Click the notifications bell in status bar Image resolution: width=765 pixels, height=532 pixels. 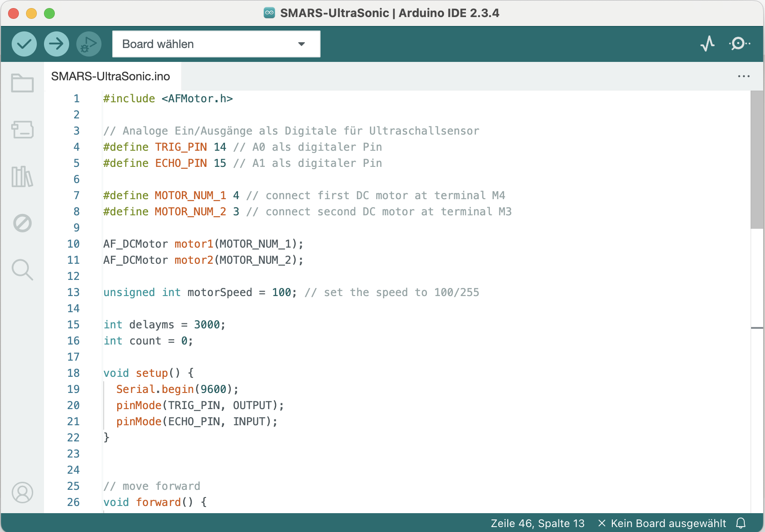click(741, 523)
